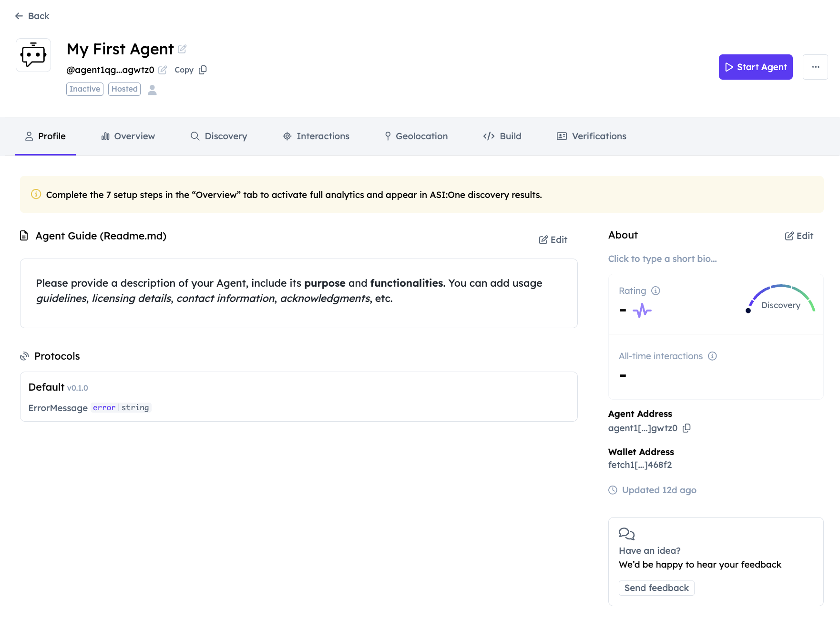Click the short bio input field
Screen dimensions: 840x622
[x=662, y=259]
